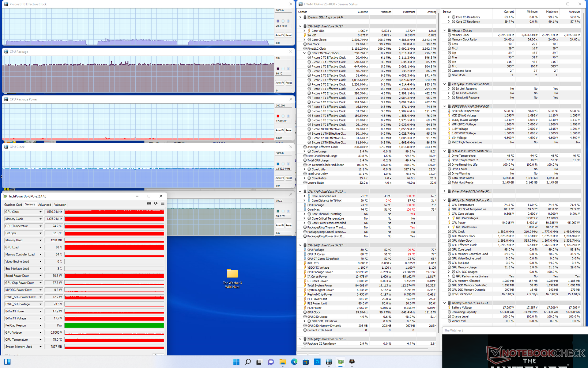Open File Explorer from the taskbar
This screenshot has height=368, width=588.
pos(282,362)
